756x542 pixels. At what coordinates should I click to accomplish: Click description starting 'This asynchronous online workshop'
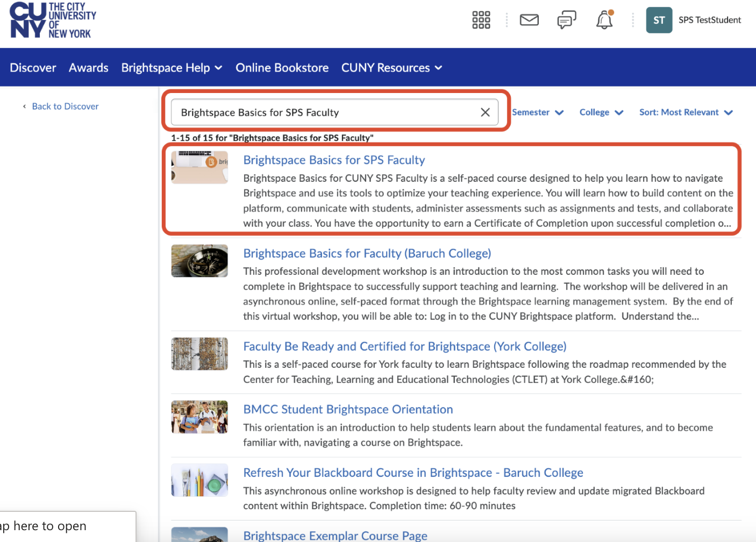(x=474, y=498)
